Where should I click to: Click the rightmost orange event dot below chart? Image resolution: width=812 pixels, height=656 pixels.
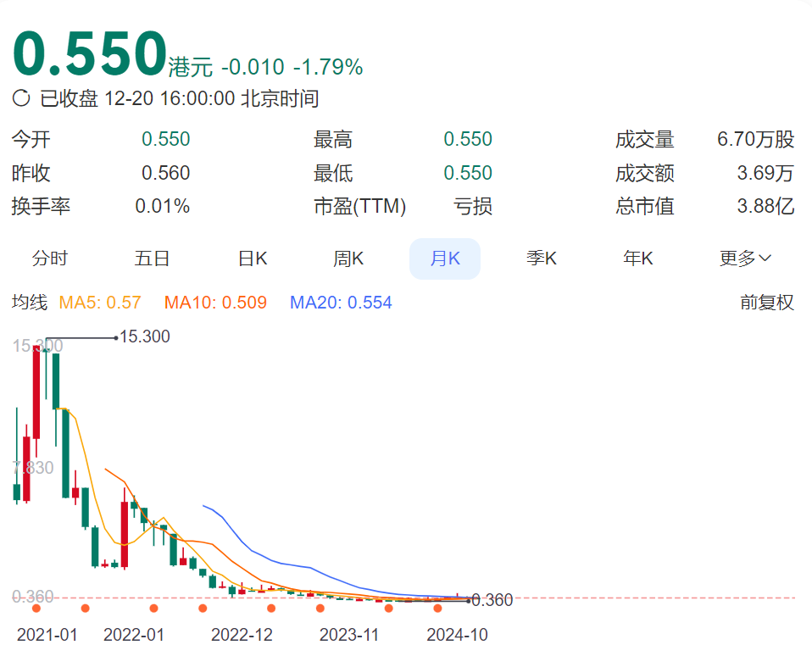[x=437, y=608]
